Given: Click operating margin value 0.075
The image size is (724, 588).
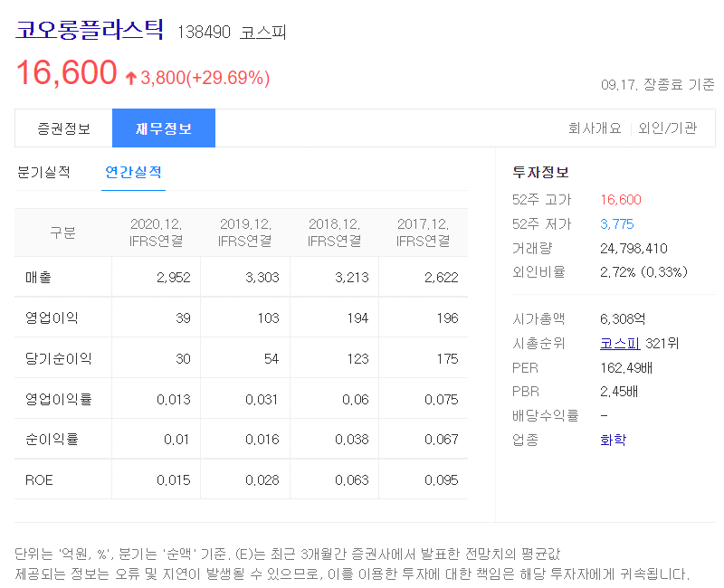Looking at the screenshot, I should [x=442, y=399].
